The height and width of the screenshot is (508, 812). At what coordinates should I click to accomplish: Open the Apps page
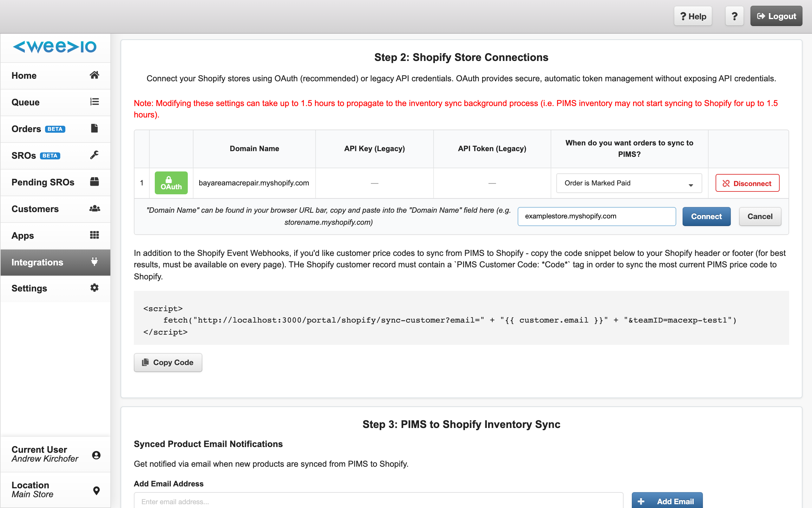pyautogui.click(x=56, y=236)
